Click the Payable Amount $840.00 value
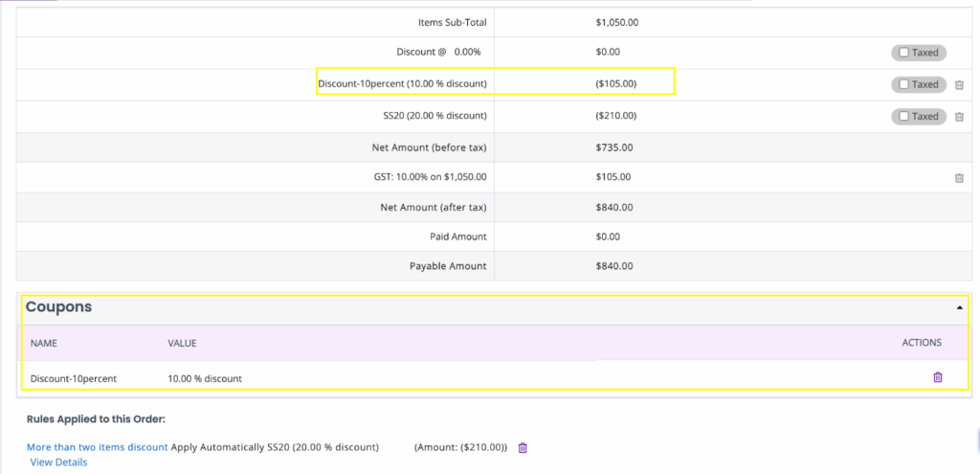 614,266
